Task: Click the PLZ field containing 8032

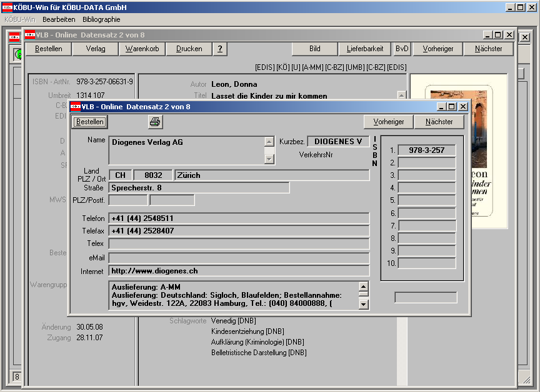Action: pos(153,175)
